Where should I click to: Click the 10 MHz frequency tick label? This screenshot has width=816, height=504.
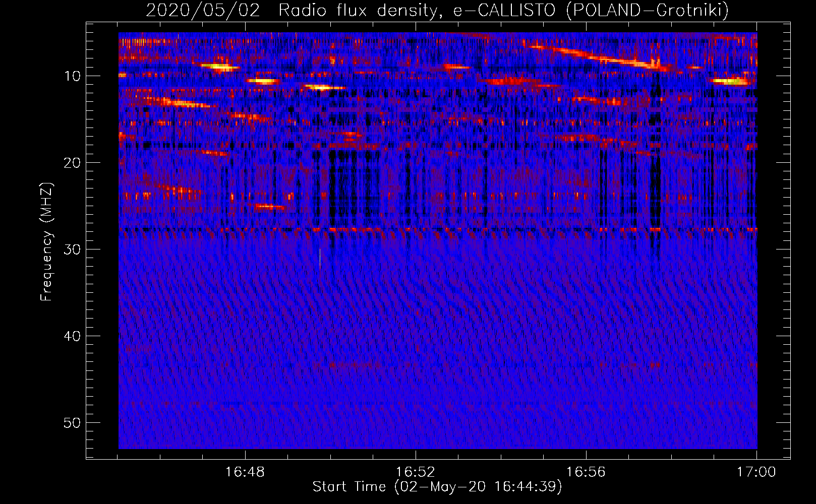(73, 76)
